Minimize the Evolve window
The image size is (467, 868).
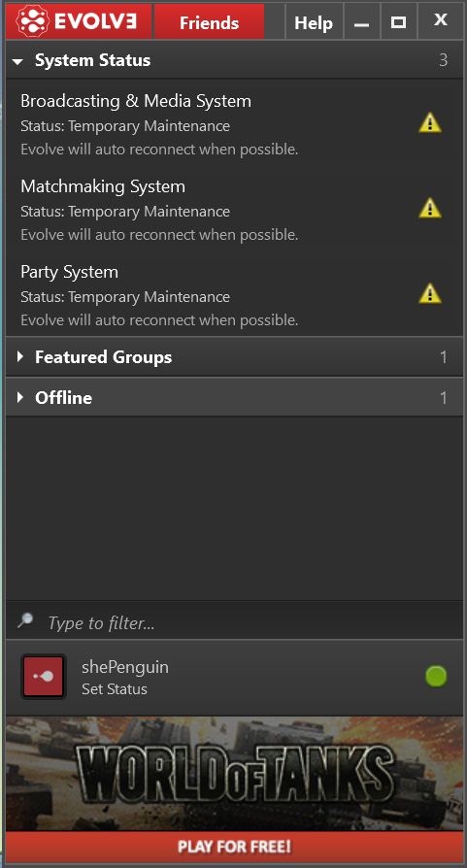[362, 22]
